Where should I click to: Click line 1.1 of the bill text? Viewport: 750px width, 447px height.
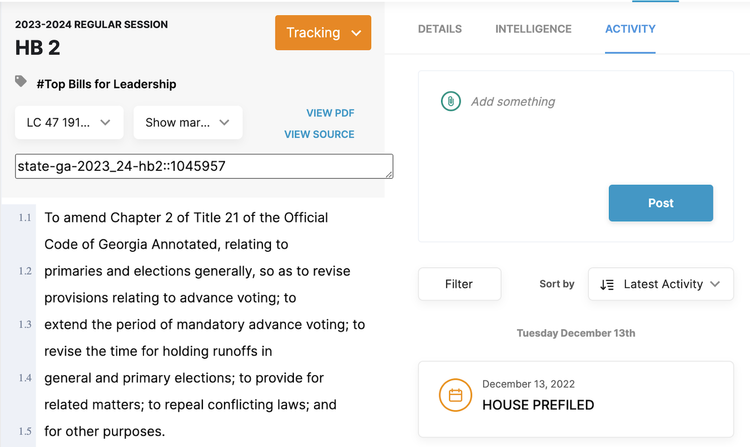pos(186,217)
